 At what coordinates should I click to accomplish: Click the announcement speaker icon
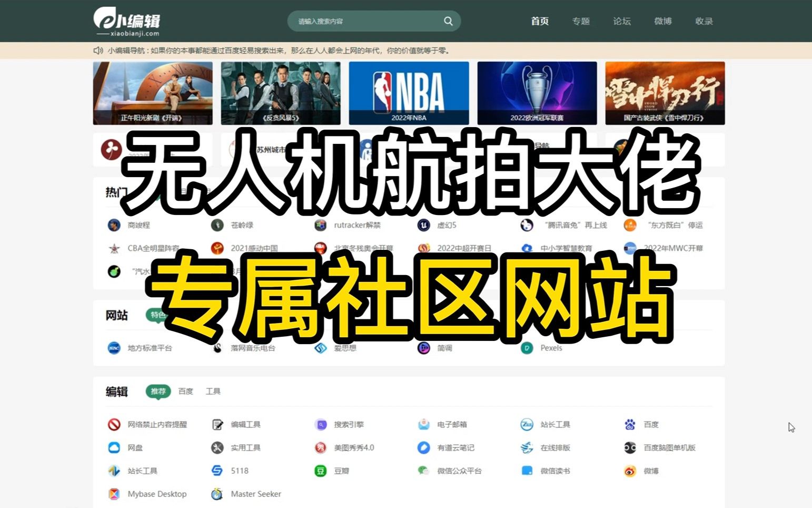coord(98,51)
